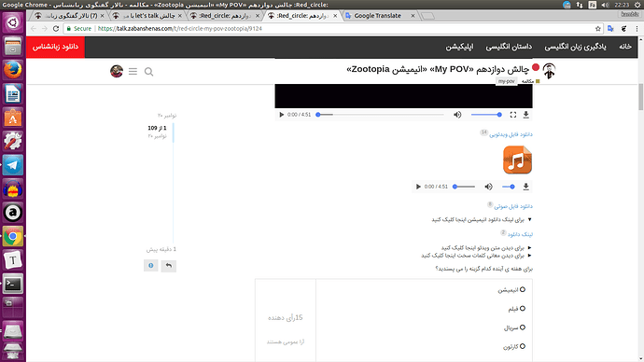Click the audio progress seek bar
This screenshot has height=362, width=644.
click(464, 187)
